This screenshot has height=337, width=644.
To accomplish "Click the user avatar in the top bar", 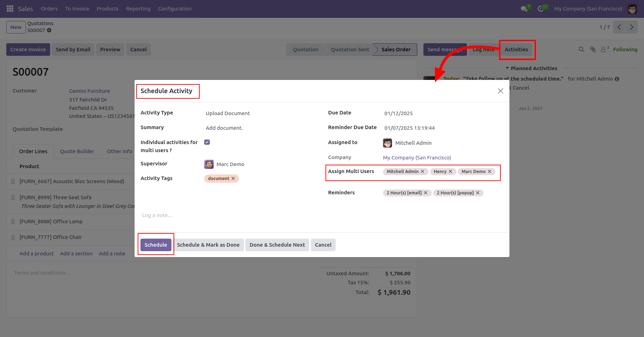I will point(632,9).
